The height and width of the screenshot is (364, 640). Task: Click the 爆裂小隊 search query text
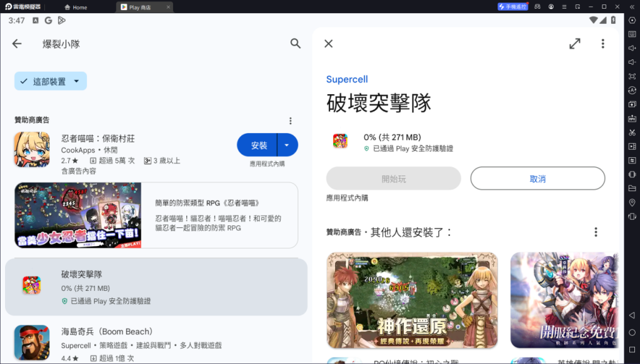(x=61, y=44)
